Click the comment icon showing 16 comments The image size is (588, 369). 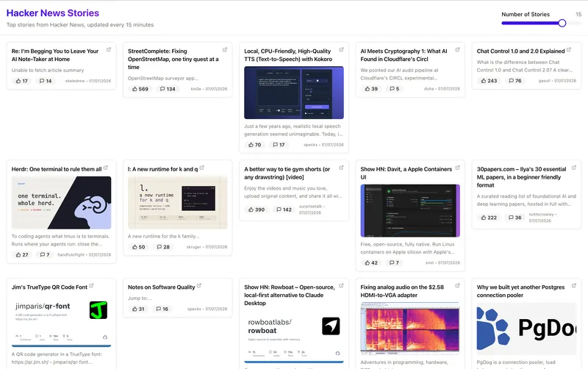(x=159, y=309)
